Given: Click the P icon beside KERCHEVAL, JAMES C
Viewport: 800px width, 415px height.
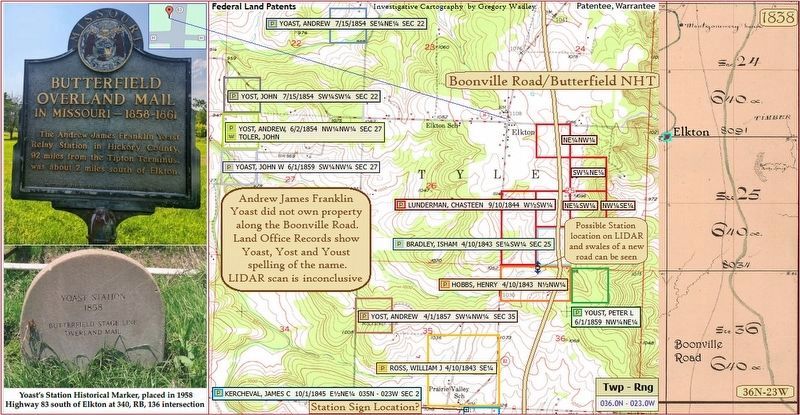Looking at the screenshot, I should 218,394.
